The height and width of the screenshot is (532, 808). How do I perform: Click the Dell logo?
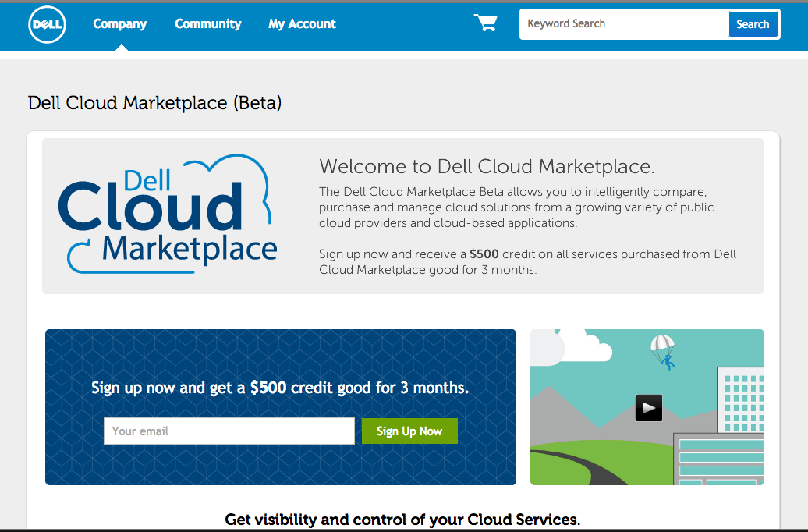coord(47,24)
